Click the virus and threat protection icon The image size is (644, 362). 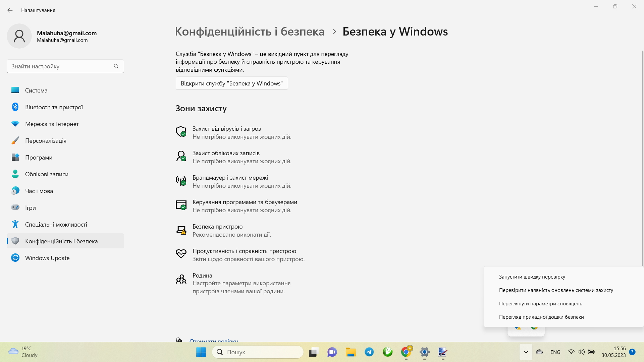pos(180,131)
